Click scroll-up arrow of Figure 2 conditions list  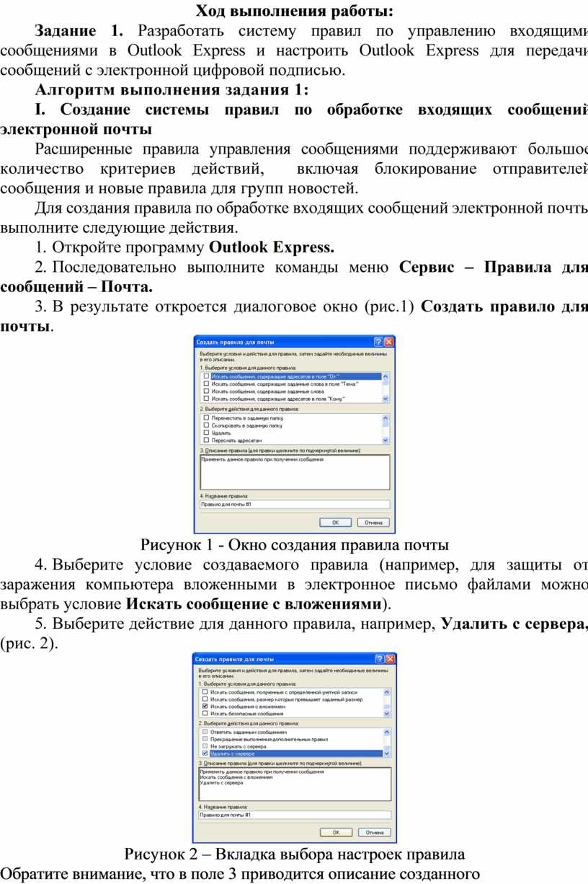click(386, 692)
